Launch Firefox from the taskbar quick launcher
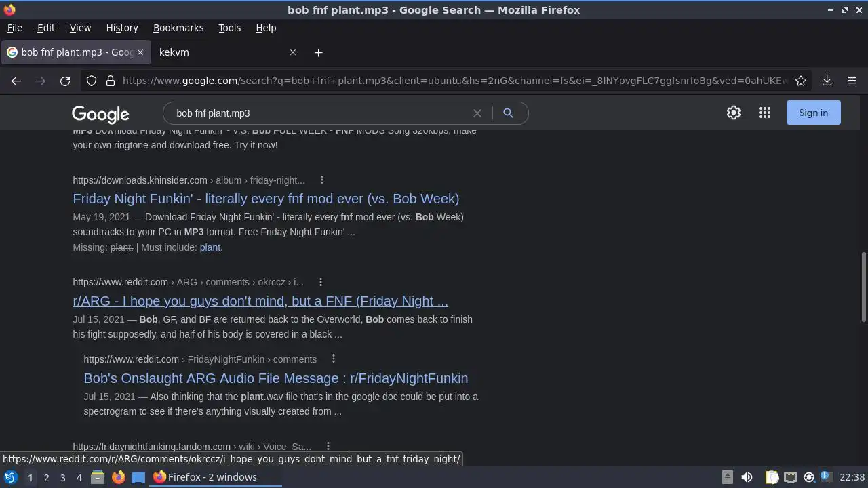This screenshot has height=488, width=868. [118, 477]
